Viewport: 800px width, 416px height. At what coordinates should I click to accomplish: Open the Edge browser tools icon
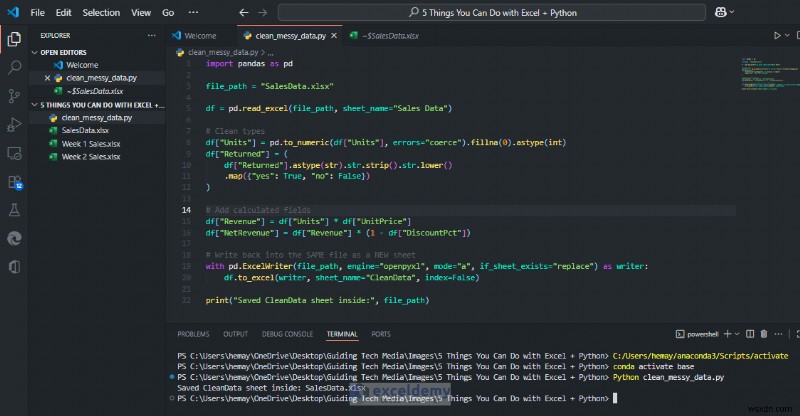[x=14, y=238]
